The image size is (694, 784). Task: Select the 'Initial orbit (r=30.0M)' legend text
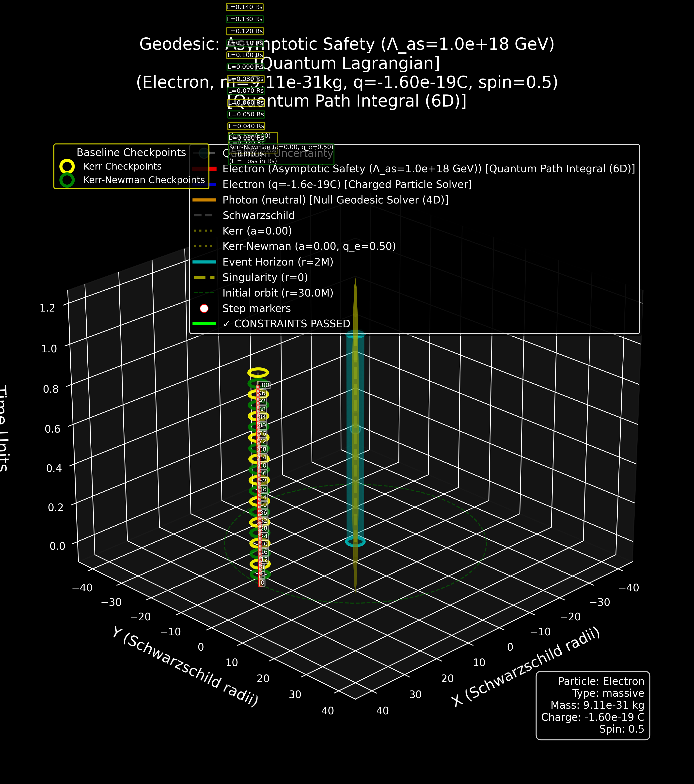[x=278, y=293]
